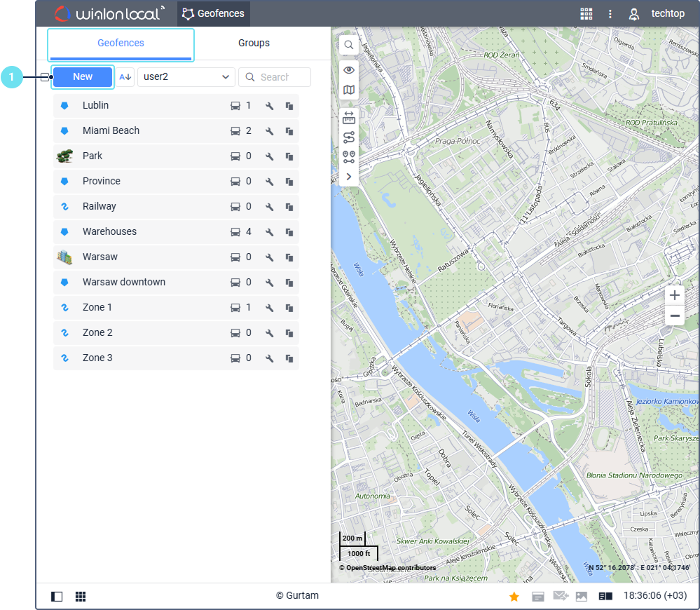Image resolution: width=700 pixels, height=610 pixels.
Task: Open the routing tool on map
Action: [349, 137]
